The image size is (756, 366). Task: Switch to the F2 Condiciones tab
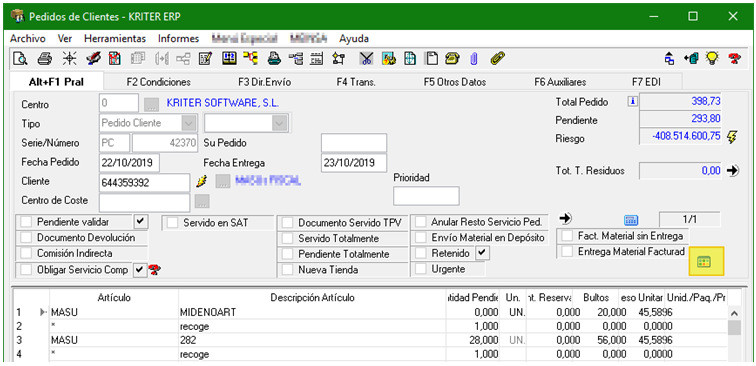click(x=159, y=82)
